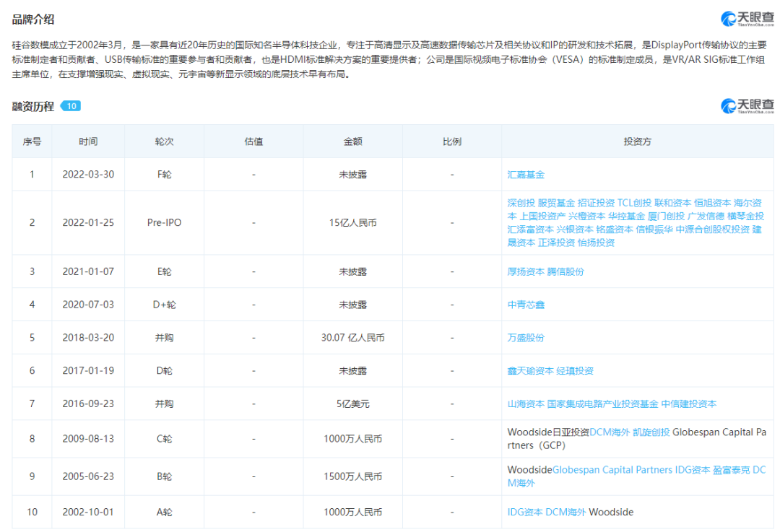The width and height of the screenshot is (780, 532).
Task: Click the 估值 column header
Action: pos(253,141)
